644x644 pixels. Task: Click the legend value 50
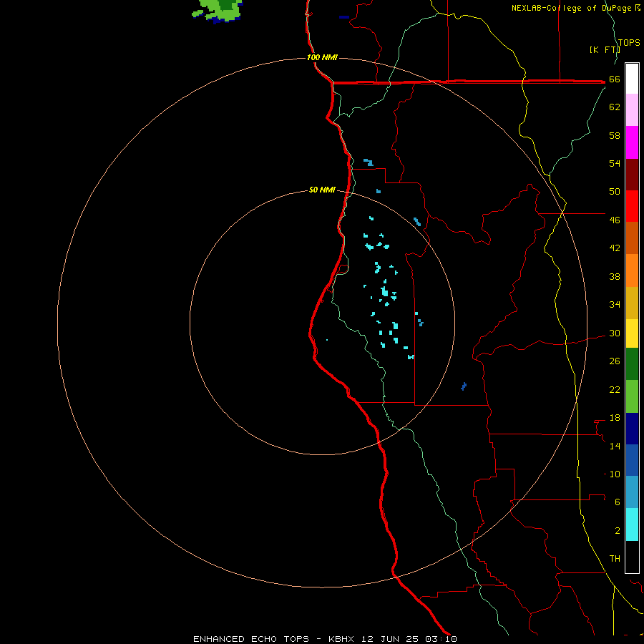click(x=615, y=192)
